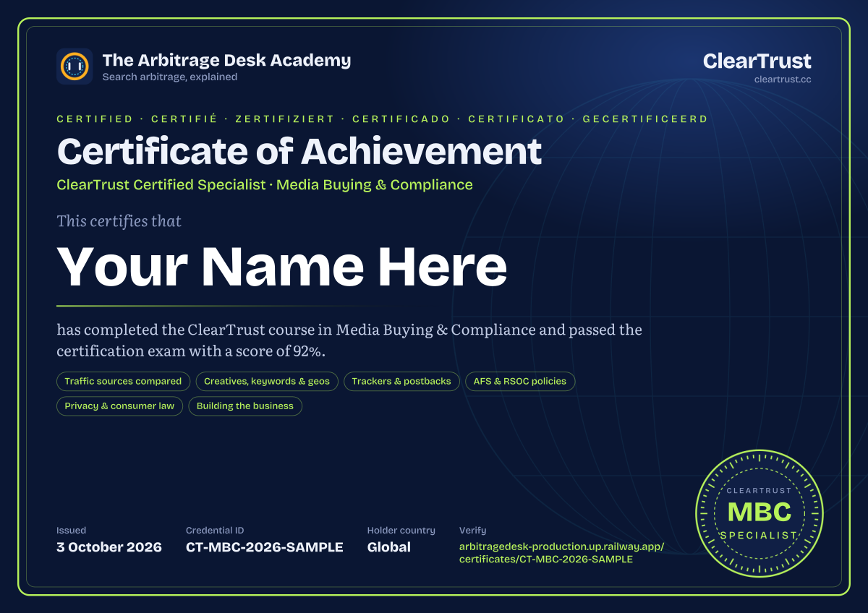Click the MBC Specialist seal badge
Screen dimensions: 868x613
click(x=759, y=512)
